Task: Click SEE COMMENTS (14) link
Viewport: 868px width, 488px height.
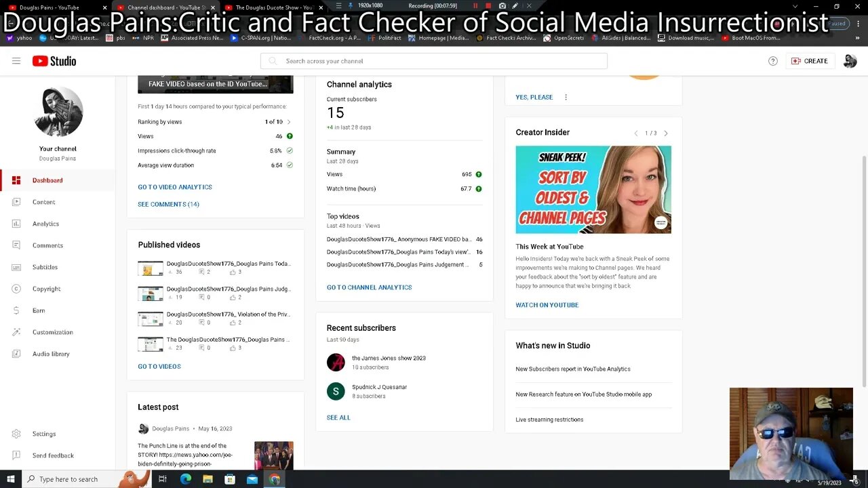Action: point(168,204)
